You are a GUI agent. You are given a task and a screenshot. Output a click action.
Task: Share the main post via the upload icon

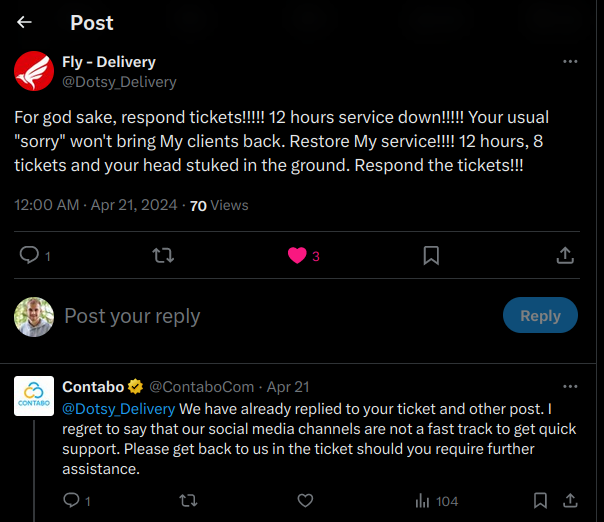(565, 255)
